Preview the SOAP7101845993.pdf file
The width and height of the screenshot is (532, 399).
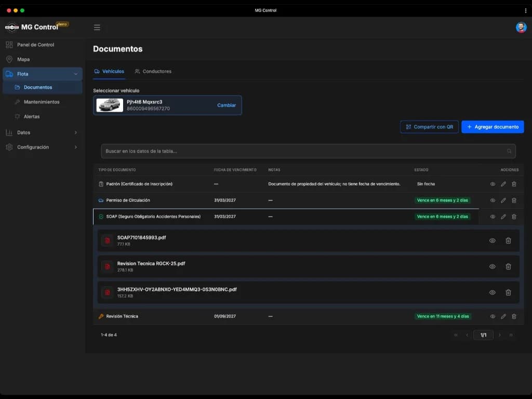click(x=493, y=241)
